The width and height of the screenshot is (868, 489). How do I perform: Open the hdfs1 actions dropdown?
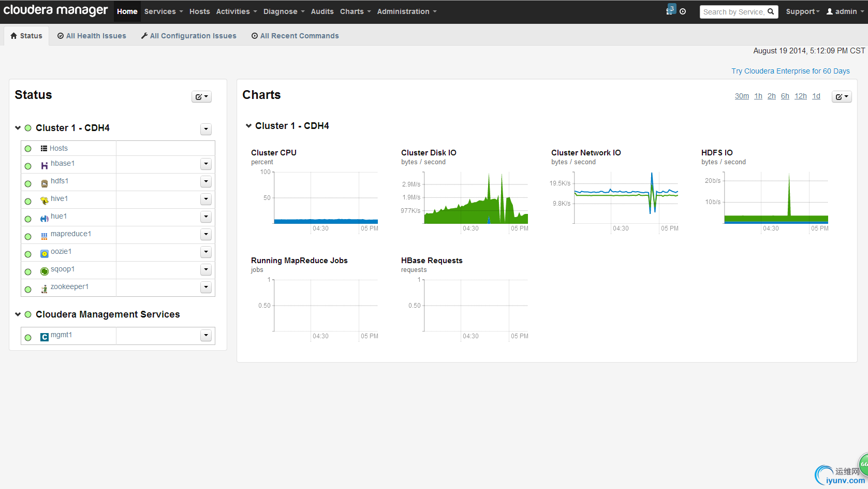[x=206, y=182]
